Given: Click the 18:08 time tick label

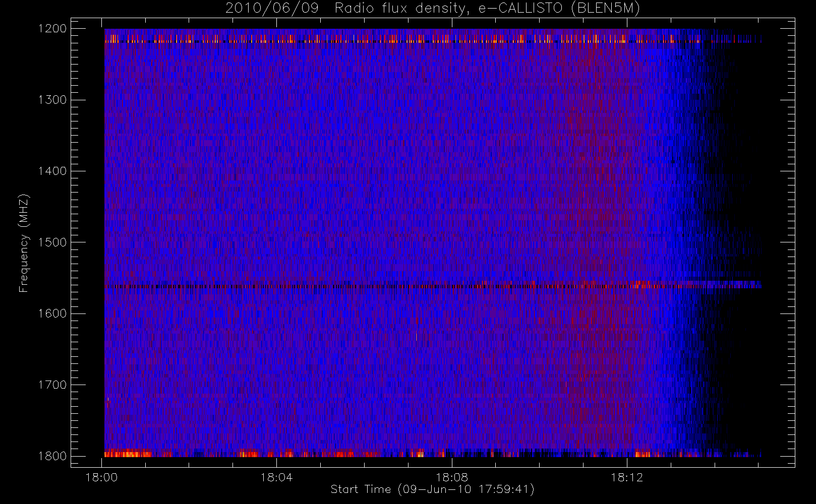Looking at the screenshot, I should pyautogui.click(x=452, y=477).
